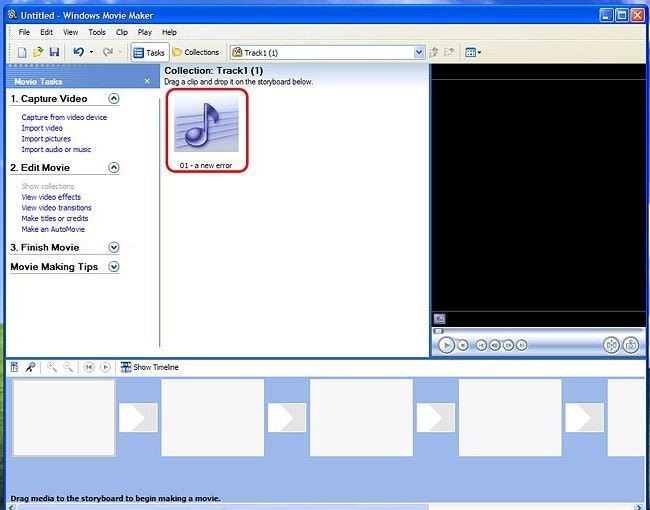The height and width of the screenshot is (510, 650).
Task: Open the File menu
Action: (x=24, y=32)
